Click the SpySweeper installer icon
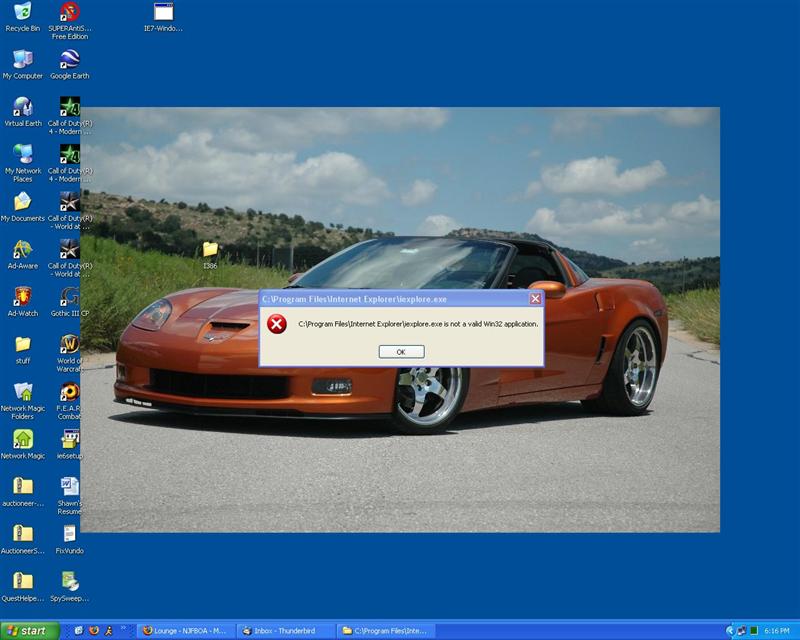This screenshot has height=640, width=800. pyautogui.click(x=69, y=582)
